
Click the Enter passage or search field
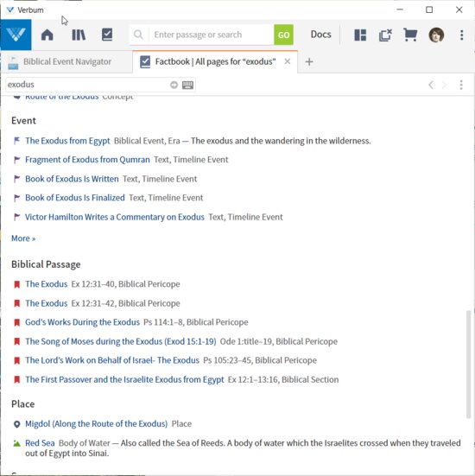[x=212, y=35]
